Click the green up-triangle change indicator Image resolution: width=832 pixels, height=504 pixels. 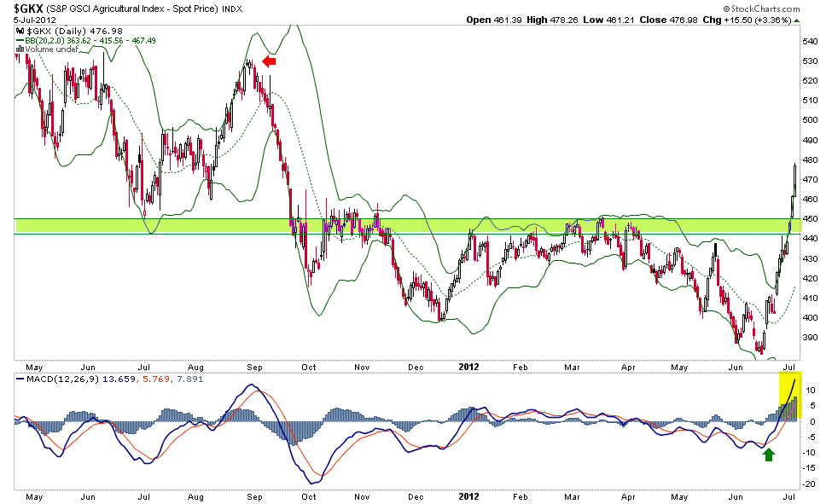[x=797, y=20]
